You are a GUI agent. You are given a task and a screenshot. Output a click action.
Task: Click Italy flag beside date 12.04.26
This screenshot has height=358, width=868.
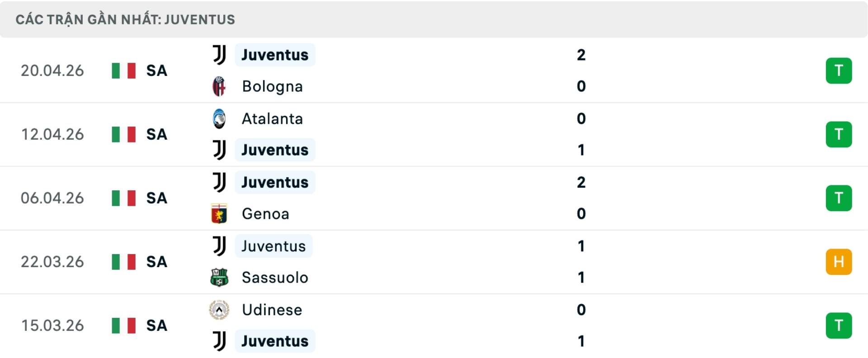[123, 134]
